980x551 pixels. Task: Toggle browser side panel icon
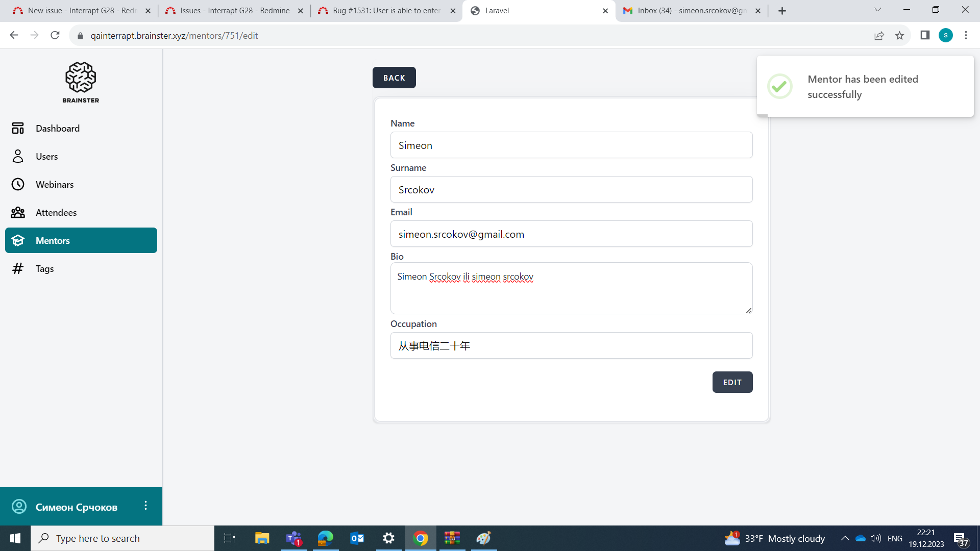[925, 35]
